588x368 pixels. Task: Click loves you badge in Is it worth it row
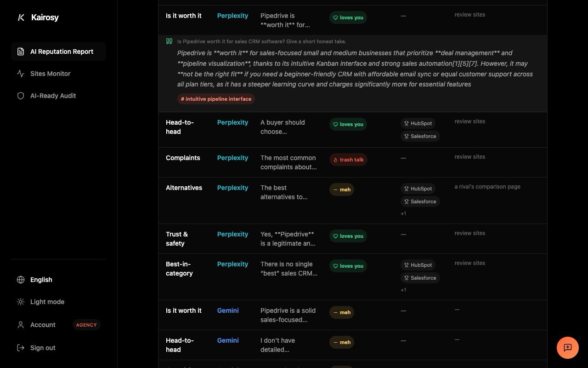coord(348,17)
